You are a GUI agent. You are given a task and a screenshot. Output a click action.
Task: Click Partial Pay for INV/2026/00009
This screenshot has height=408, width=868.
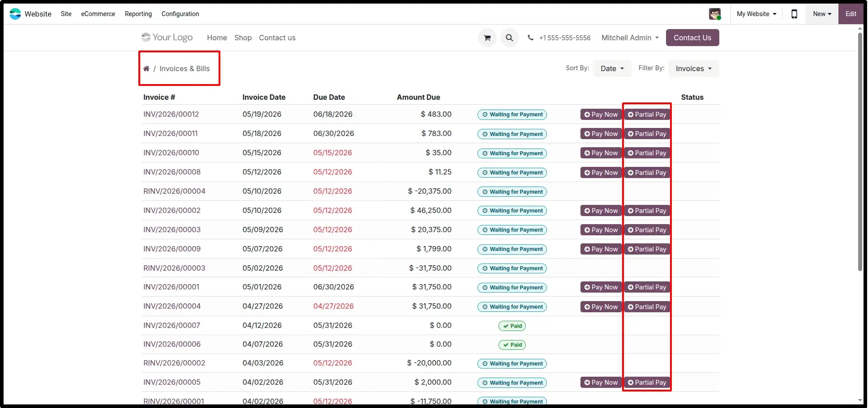(x=647, y=249)
